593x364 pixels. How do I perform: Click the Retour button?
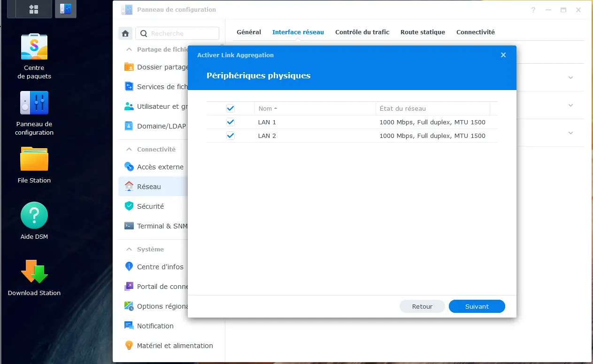(422, 306)
